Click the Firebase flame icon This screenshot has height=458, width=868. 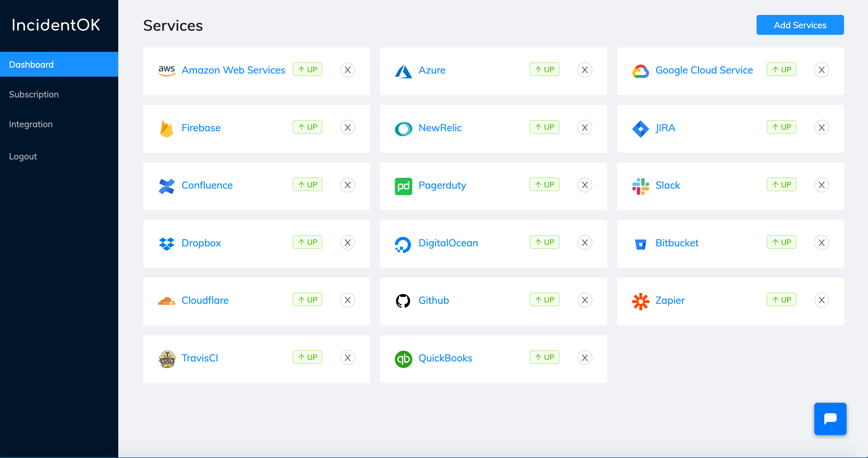[166, 128]
